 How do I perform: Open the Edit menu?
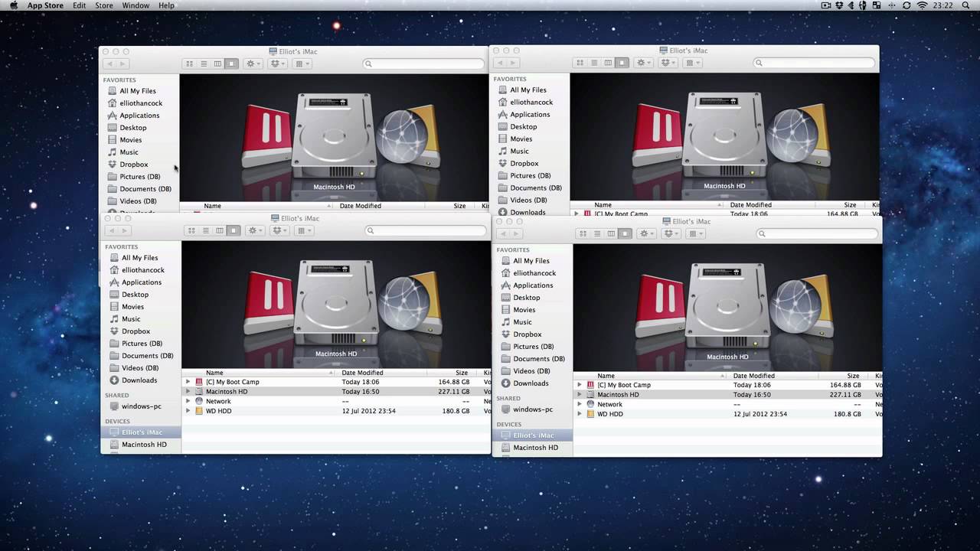coord(80,5)
